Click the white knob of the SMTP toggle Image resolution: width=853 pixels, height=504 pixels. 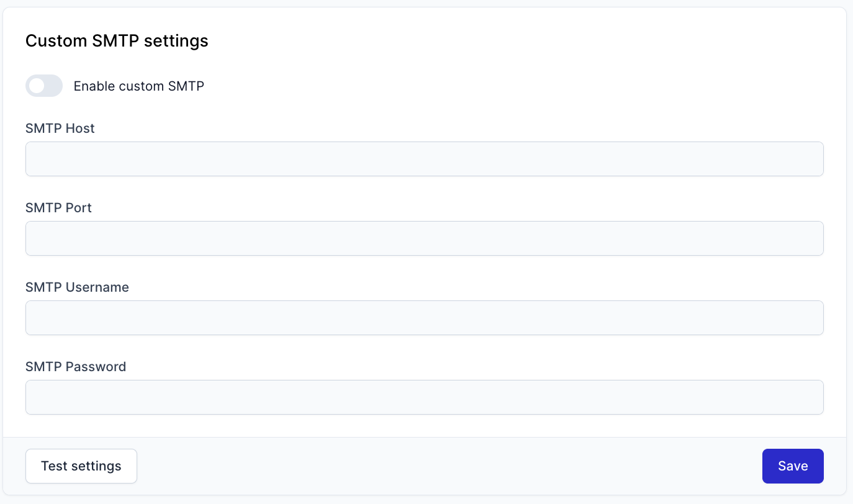point(37,86)
